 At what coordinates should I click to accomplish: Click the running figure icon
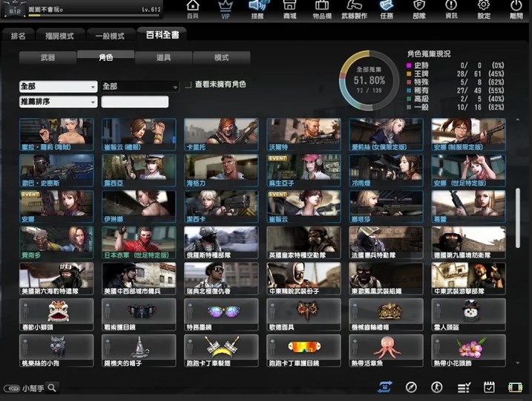pos(437,387)
